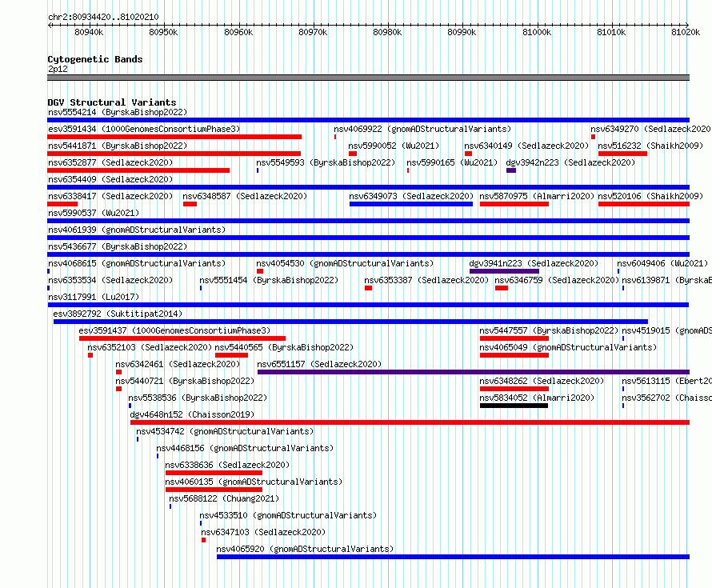The height and width of the screenshot is (588, 712).
Task: Click nsv4065920 (gnomADStructuralVariants) label
Action: (x=305, y=549)
